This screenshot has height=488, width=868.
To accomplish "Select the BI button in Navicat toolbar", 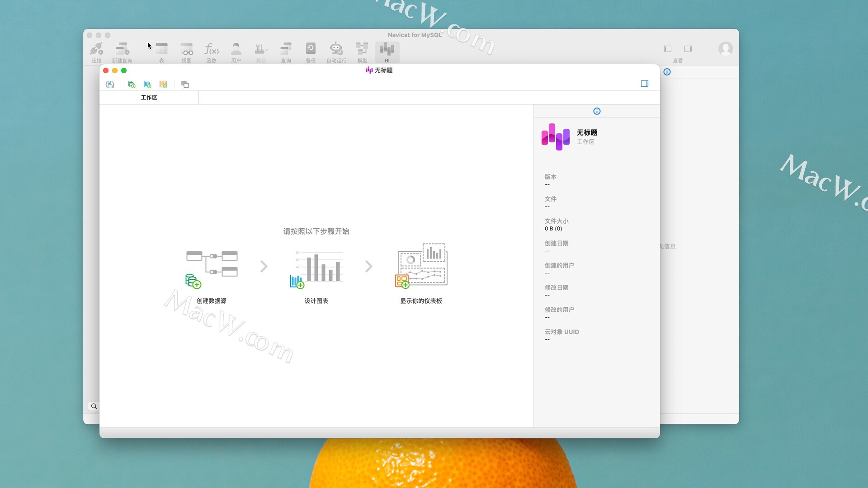I will point(387,52).
